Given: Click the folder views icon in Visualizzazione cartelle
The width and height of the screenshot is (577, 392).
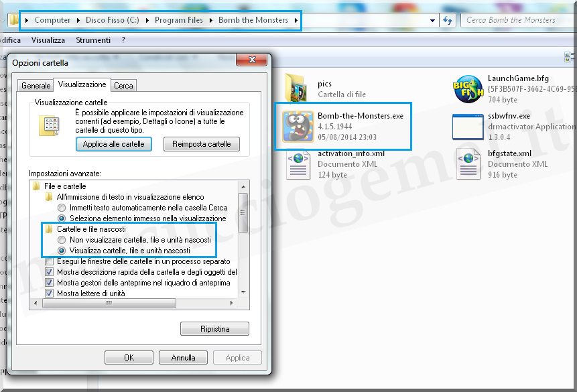Looking at the screenshot, I should [50, 125].
